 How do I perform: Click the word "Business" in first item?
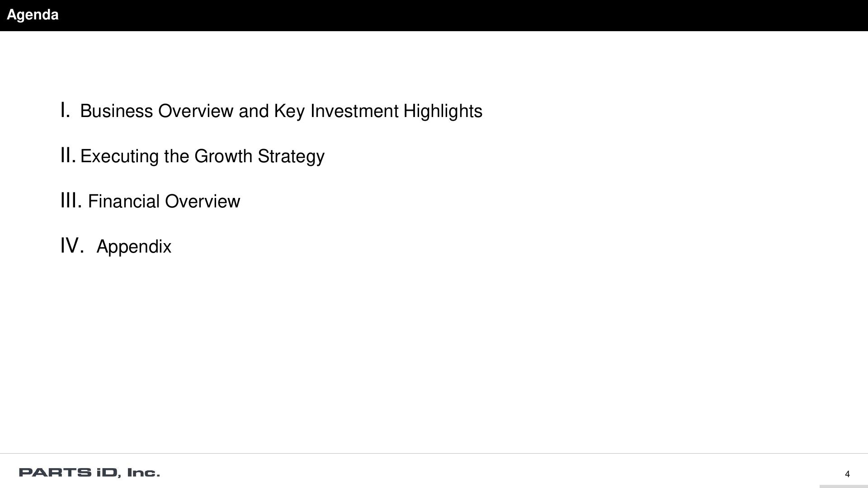pos(116,111)
